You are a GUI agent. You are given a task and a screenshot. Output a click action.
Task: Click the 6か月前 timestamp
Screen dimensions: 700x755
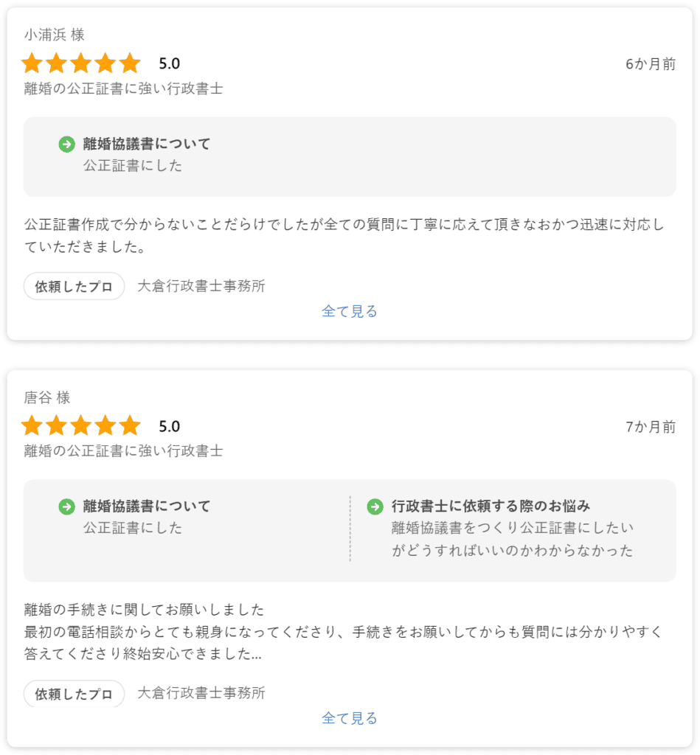(651, 64)
